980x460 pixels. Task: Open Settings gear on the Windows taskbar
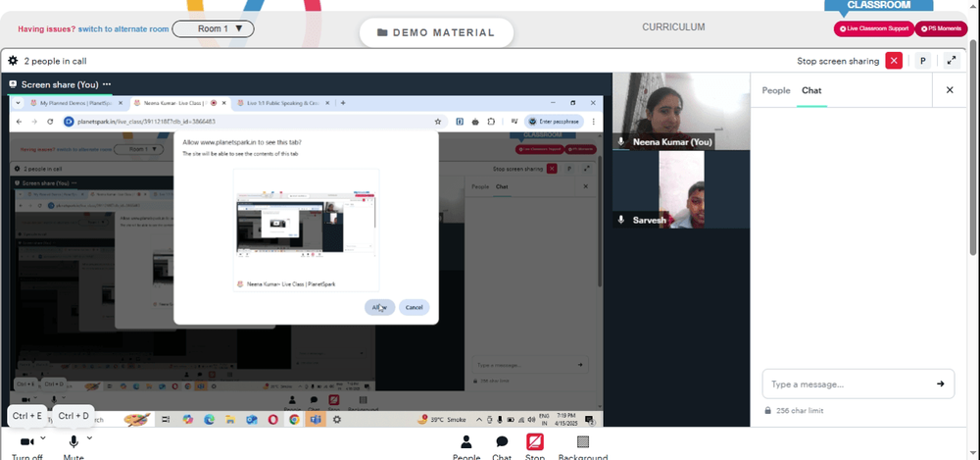pos(336,420)
